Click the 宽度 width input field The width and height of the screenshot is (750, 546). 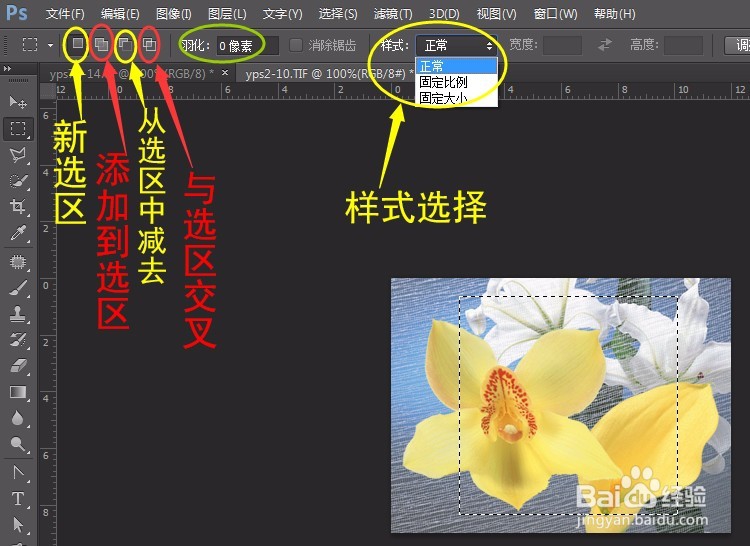tap(562, 45)
